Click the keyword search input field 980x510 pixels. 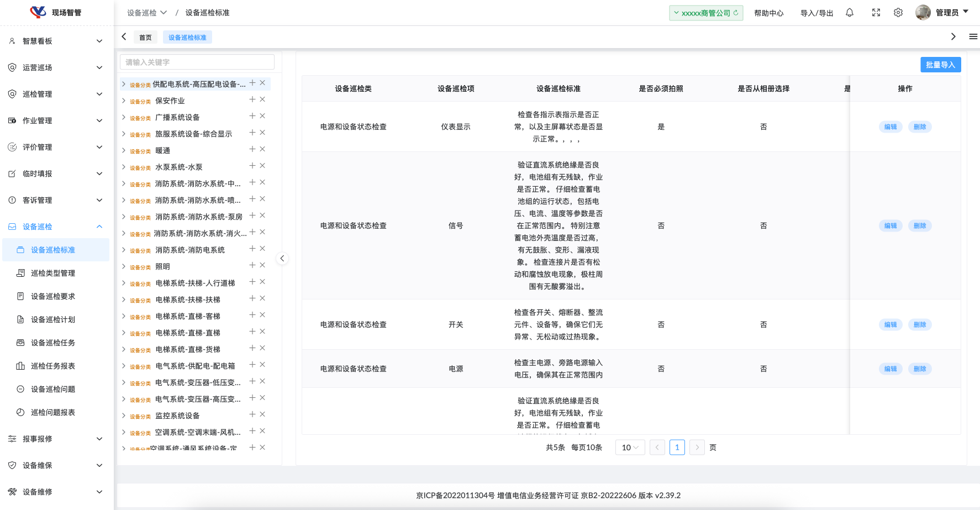[x=197, y=62]
